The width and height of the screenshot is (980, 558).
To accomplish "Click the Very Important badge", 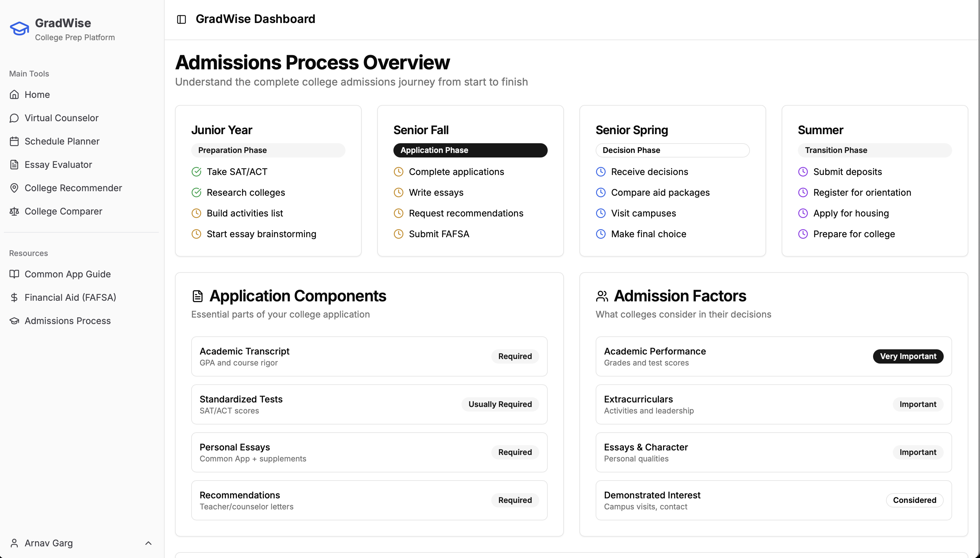I will click(907, 356).
